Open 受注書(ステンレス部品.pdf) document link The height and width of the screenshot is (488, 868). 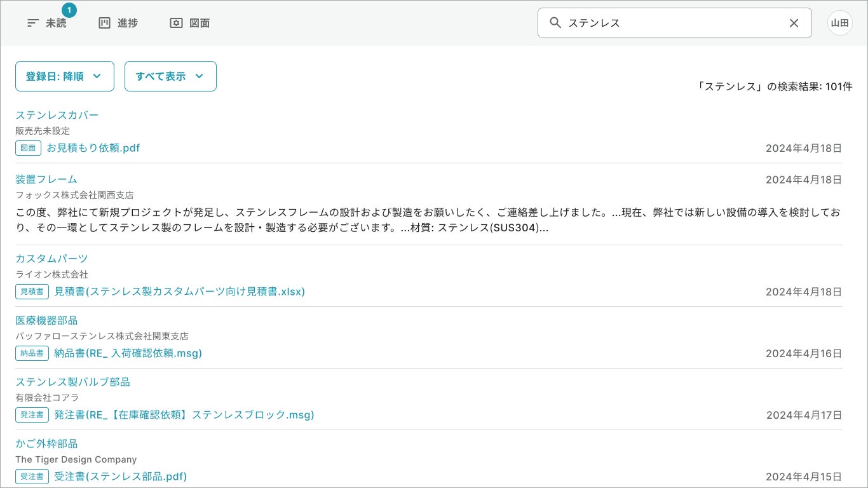pyautogui.click(x=120, y=477)
